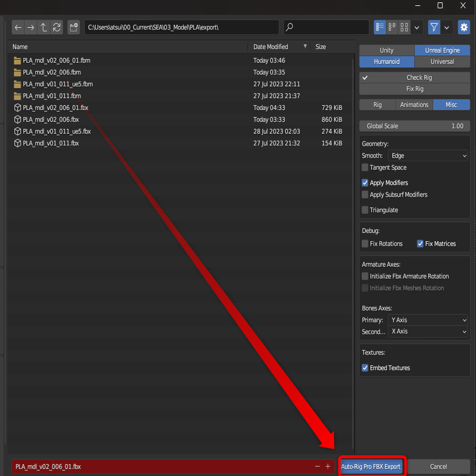476x476 pixels.
Task: Open filter settings dropdown arrow
Action: (x=446, y=28)
